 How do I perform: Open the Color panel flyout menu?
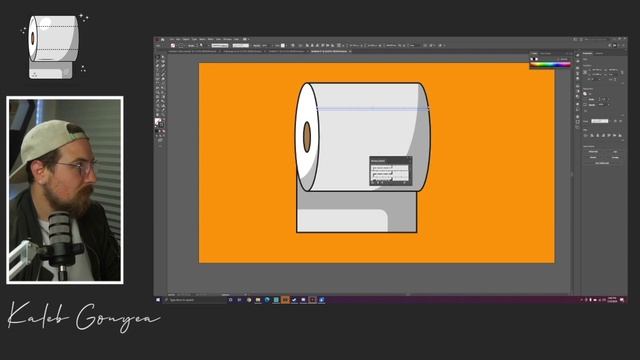(x=571, y=53)
